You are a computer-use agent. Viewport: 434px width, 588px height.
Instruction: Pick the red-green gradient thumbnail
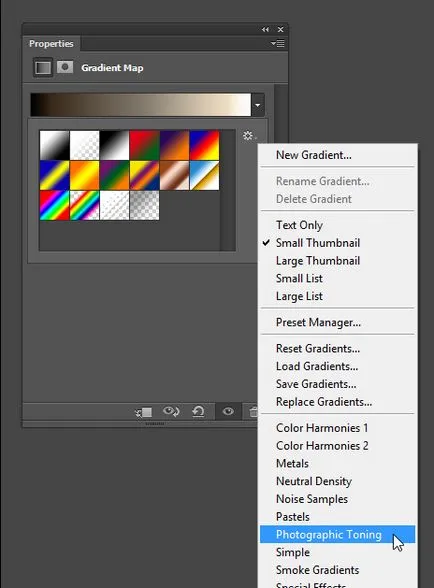tap(144, 145)
